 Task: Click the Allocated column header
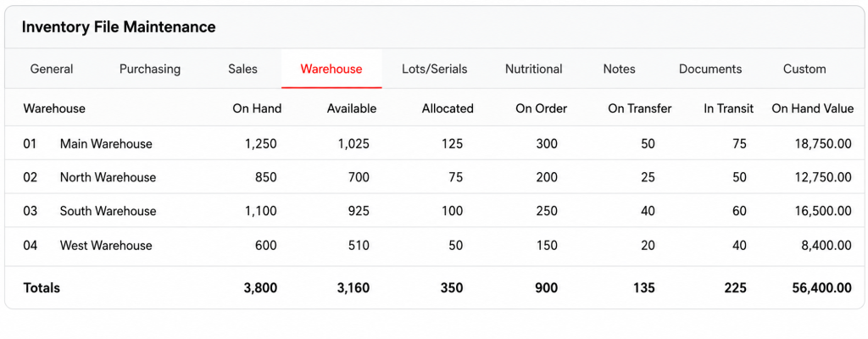[448, 108]
